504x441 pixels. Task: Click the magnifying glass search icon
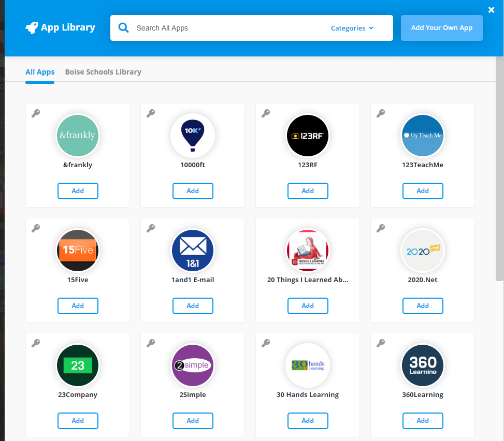pyautogui.click(x=123, y=28)
